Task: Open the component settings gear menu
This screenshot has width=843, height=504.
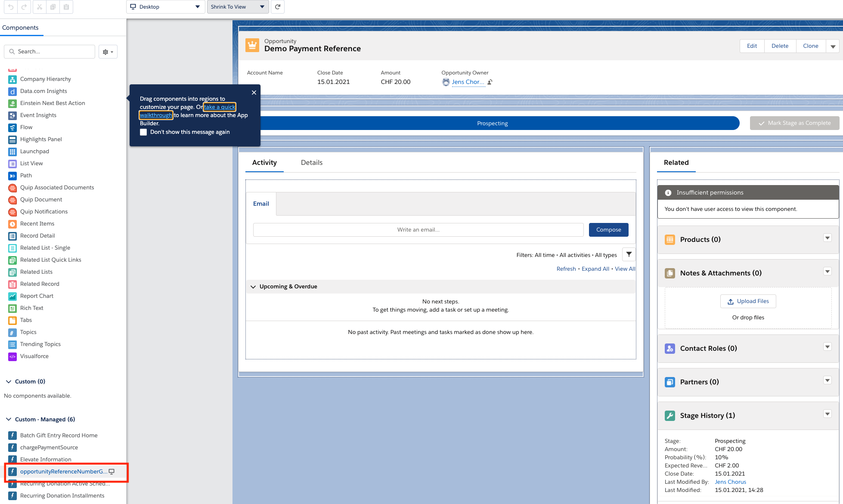Action: pyautogui.click(x=108, y=52)
